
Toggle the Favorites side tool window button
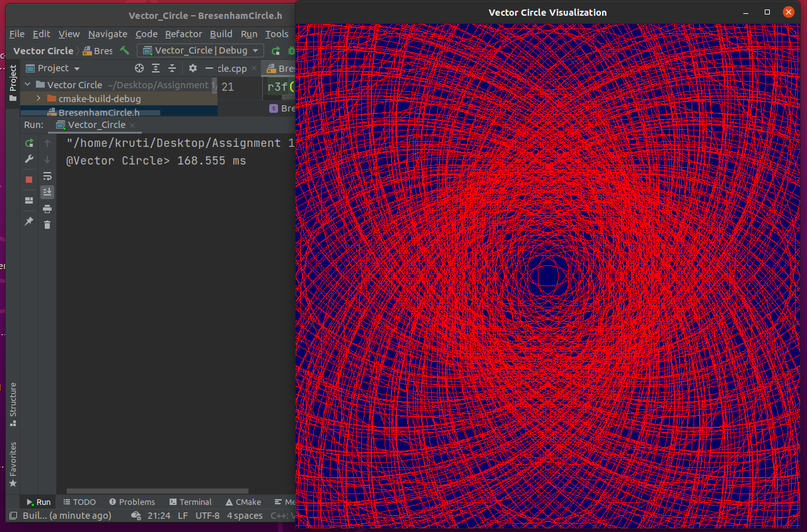coord(13,464)
